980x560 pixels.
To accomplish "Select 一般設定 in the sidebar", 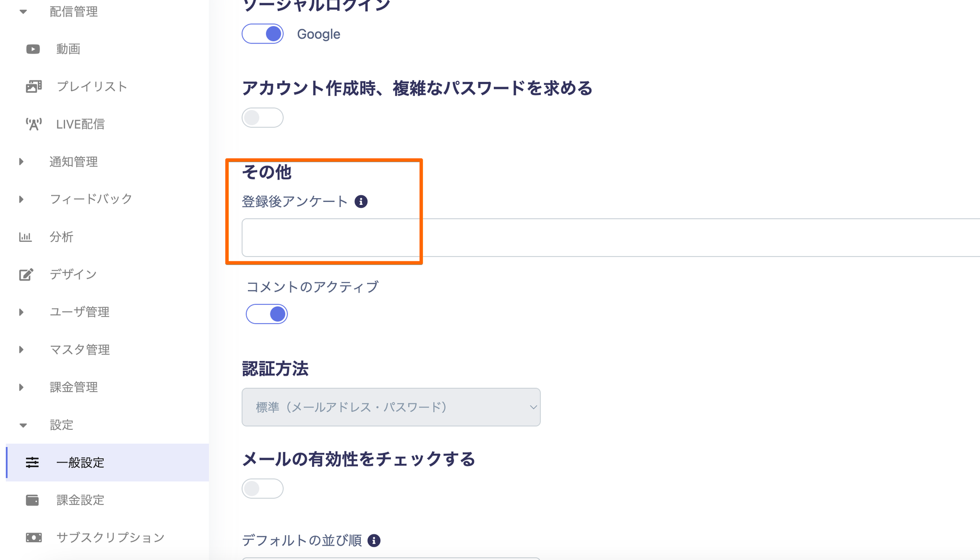I will (x=80, y=463).
